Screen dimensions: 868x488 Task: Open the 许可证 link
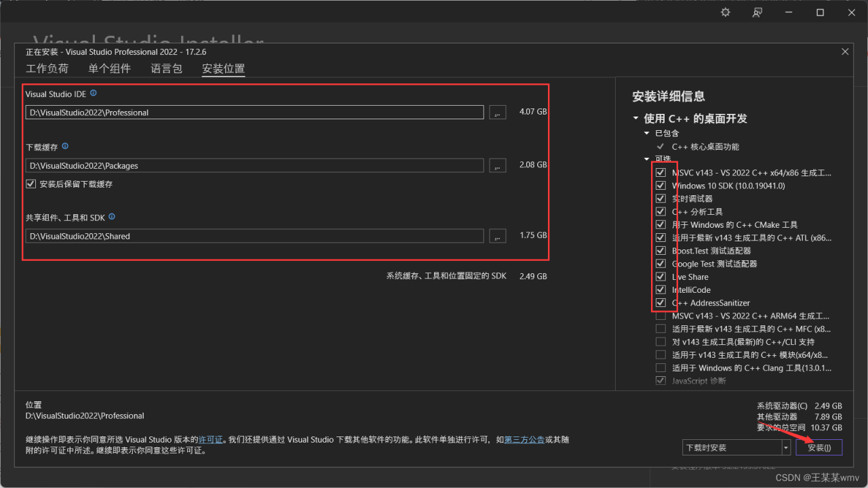(x=210, y=440)
